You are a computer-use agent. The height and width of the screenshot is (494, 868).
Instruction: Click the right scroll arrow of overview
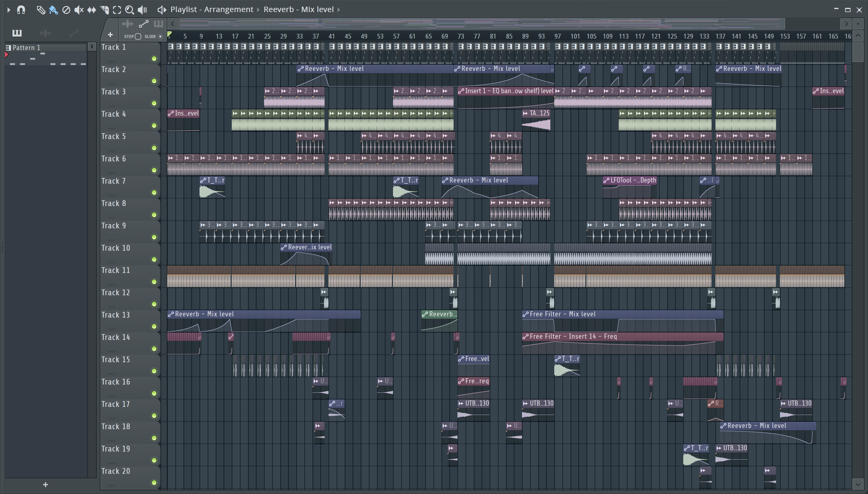(x=846, y=24)
